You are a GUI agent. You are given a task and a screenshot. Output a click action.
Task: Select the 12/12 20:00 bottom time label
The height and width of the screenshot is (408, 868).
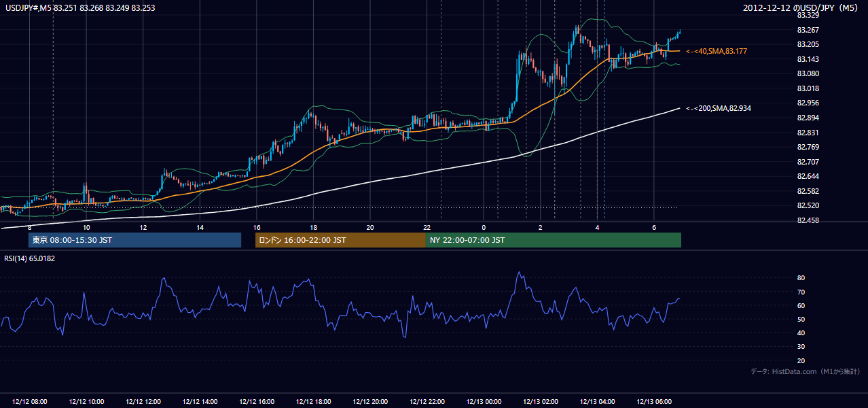[x=370, y=402]
